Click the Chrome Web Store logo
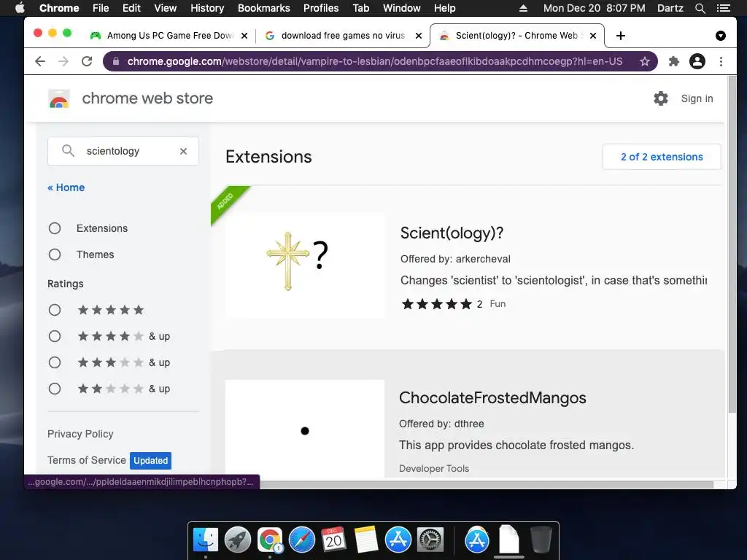 point(59,98)
